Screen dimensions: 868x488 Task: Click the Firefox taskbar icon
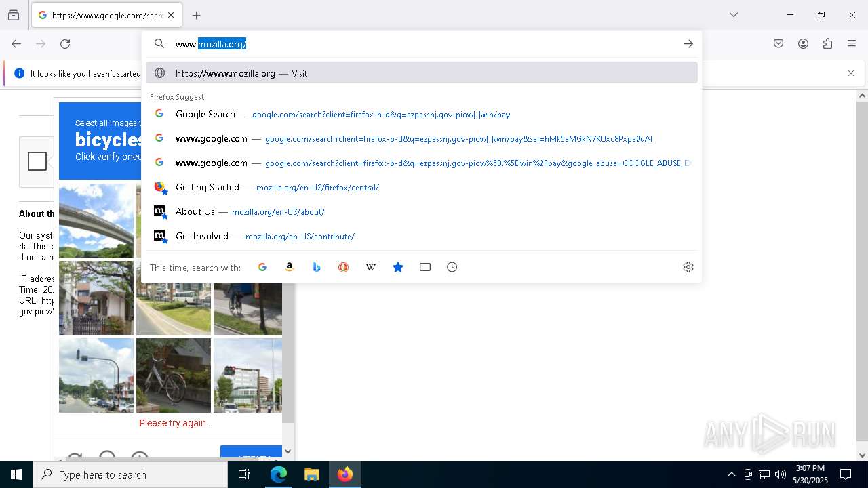click(344, 474)
